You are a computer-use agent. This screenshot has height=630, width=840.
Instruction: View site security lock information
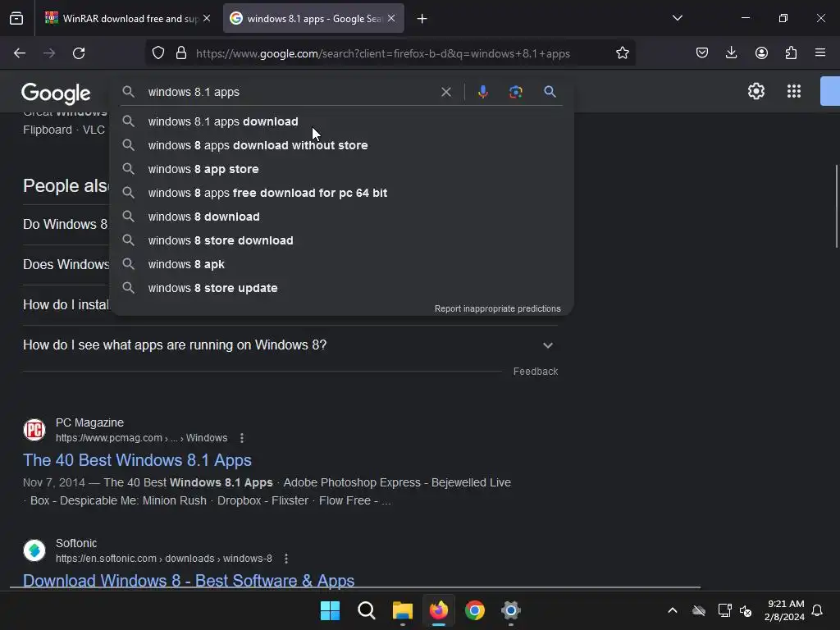(181, 53)
